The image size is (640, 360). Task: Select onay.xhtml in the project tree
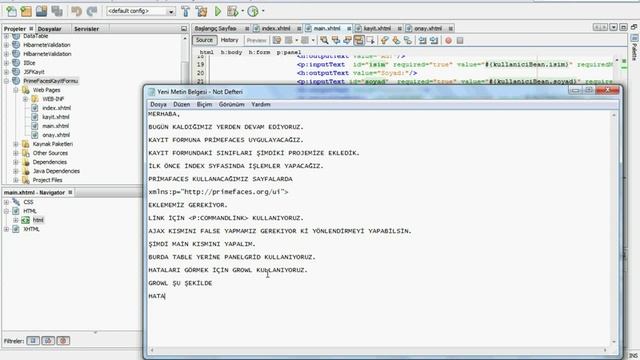coord(56,135)
